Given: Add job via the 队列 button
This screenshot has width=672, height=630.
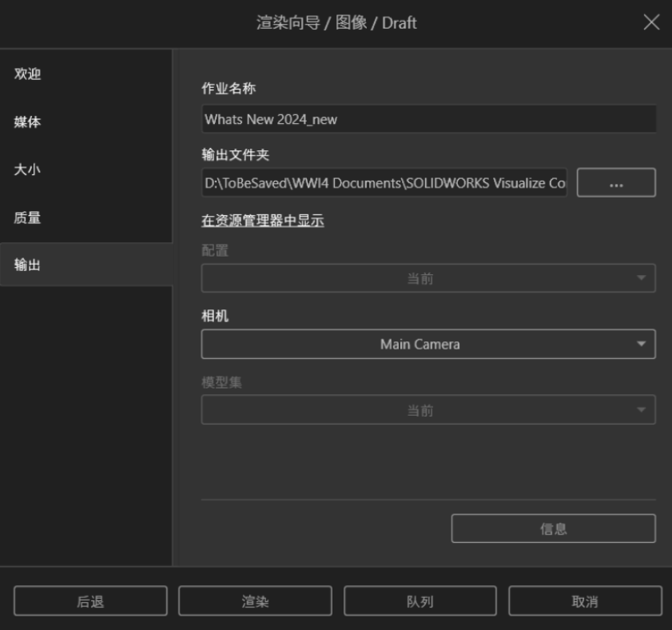Looking at the screenshot, I should [420, 601].
